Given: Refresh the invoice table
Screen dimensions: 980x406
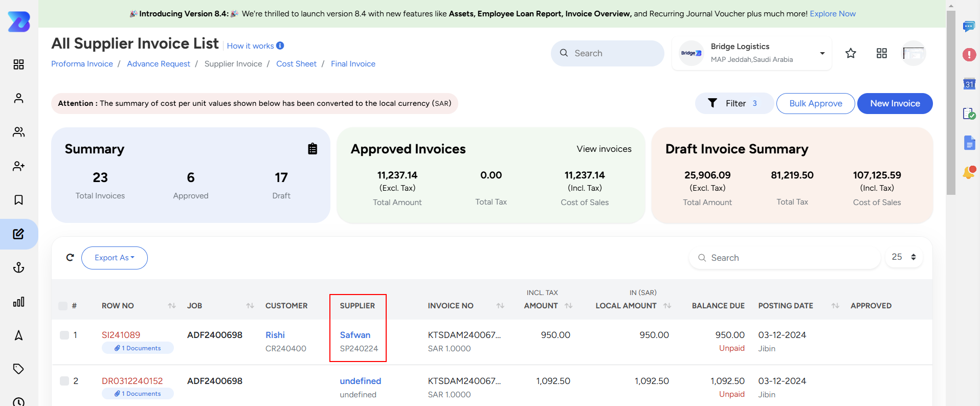Looking at the screenshot, I should coord(70,257).
